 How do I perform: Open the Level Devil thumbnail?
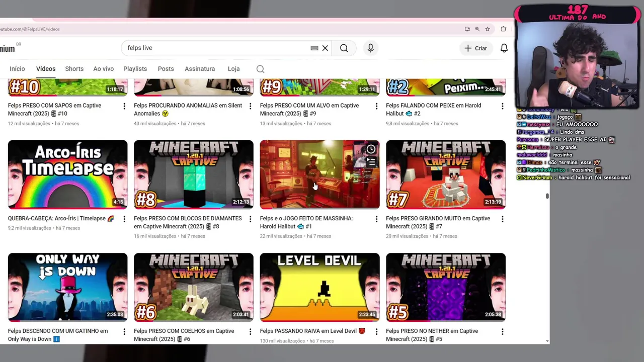click(x=319, y=287)
